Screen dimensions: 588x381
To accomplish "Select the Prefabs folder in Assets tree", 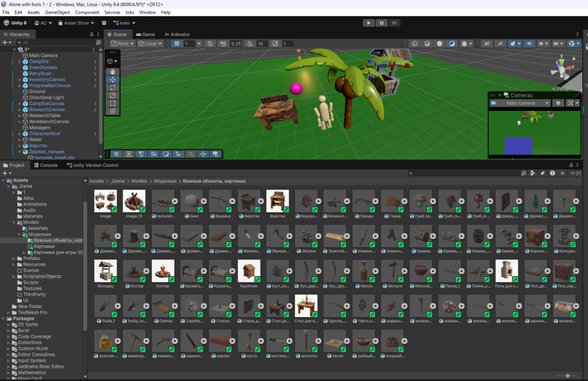I will 31,258.
